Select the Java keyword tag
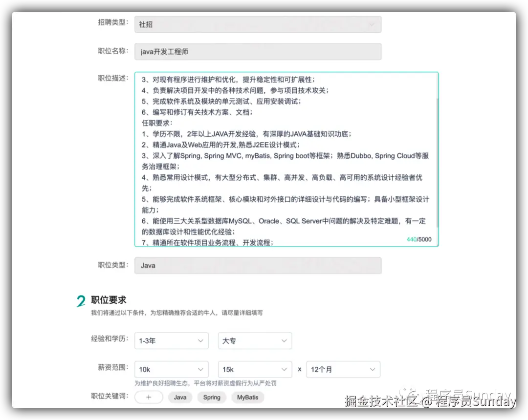528x420 pixels. (180, 397)
